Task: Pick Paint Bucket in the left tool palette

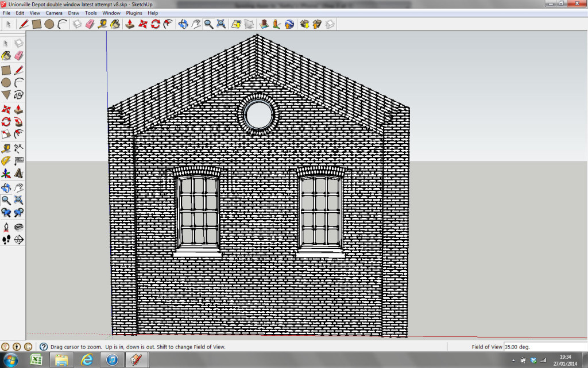Action: click(x=6, y=56)
